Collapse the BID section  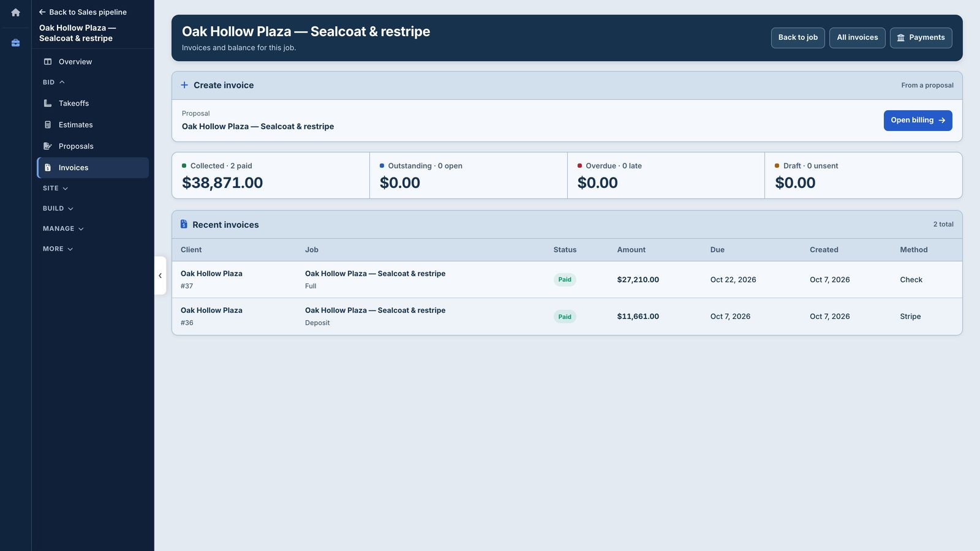[54, 82]
